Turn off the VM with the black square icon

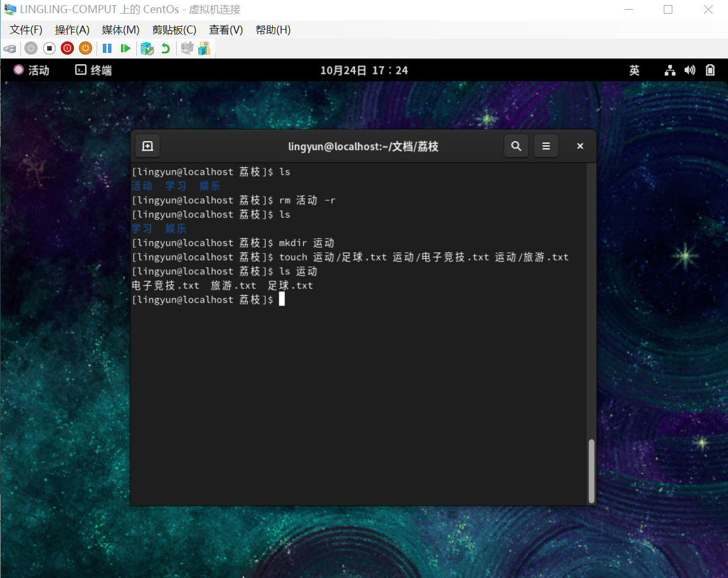49,49
